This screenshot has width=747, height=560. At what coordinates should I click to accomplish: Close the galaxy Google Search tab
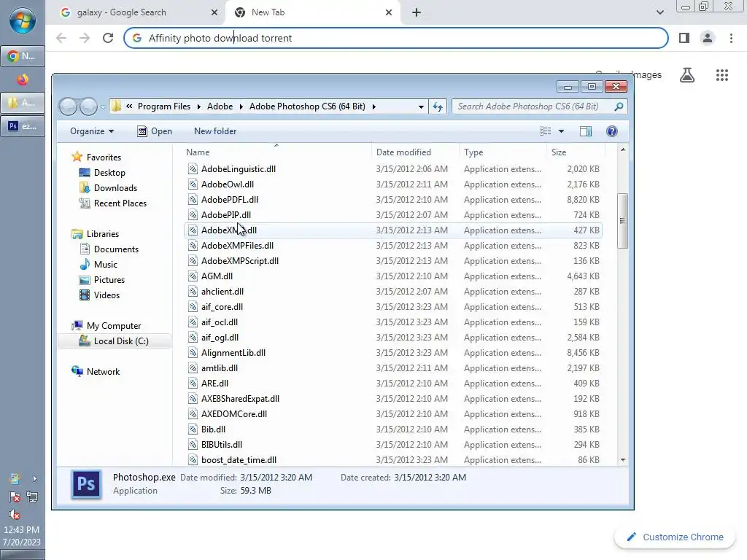[214, 12]
